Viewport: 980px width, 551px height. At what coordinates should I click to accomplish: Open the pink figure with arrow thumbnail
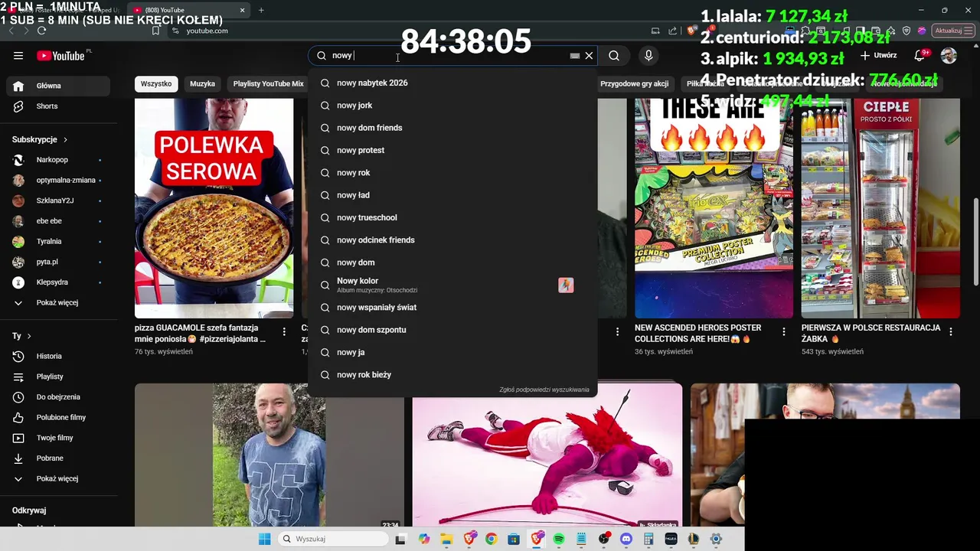click(547, 455)
